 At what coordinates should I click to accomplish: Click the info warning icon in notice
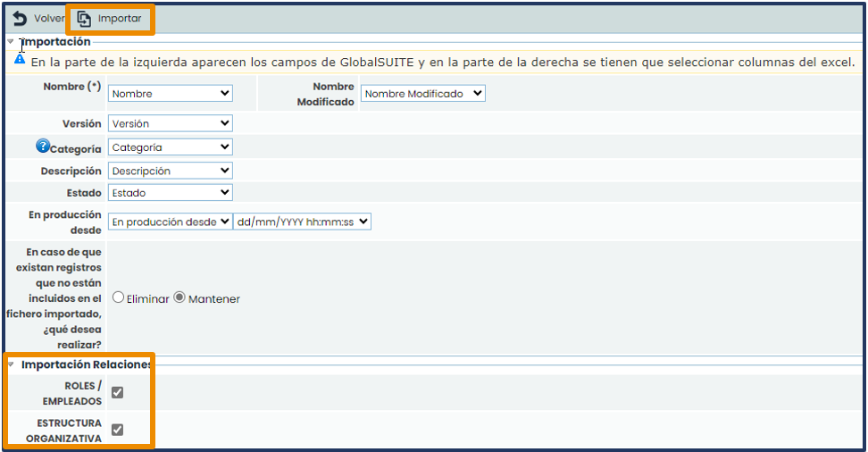20,60
